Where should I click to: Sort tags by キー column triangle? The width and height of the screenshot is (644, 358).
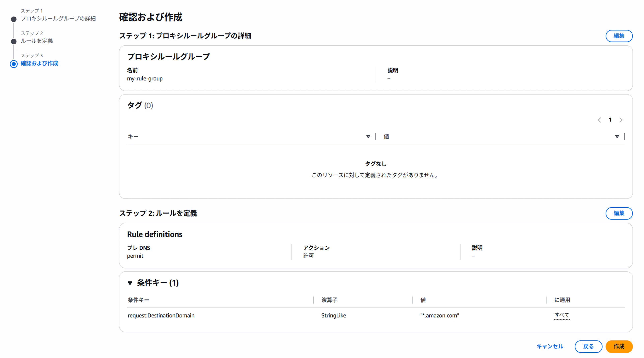click(x=368, y=136)
